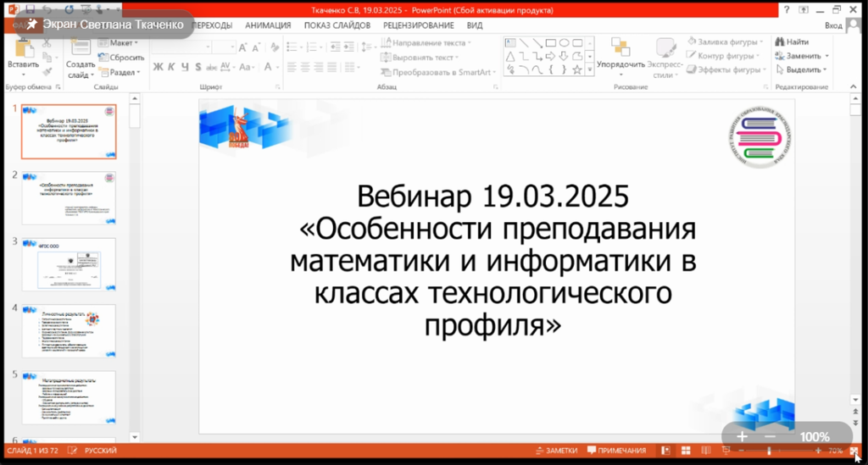Toggle Align Left paragraph alignment
Image resolution: width=868 pixels, height=465 pixels.
(x=292, y=68)
